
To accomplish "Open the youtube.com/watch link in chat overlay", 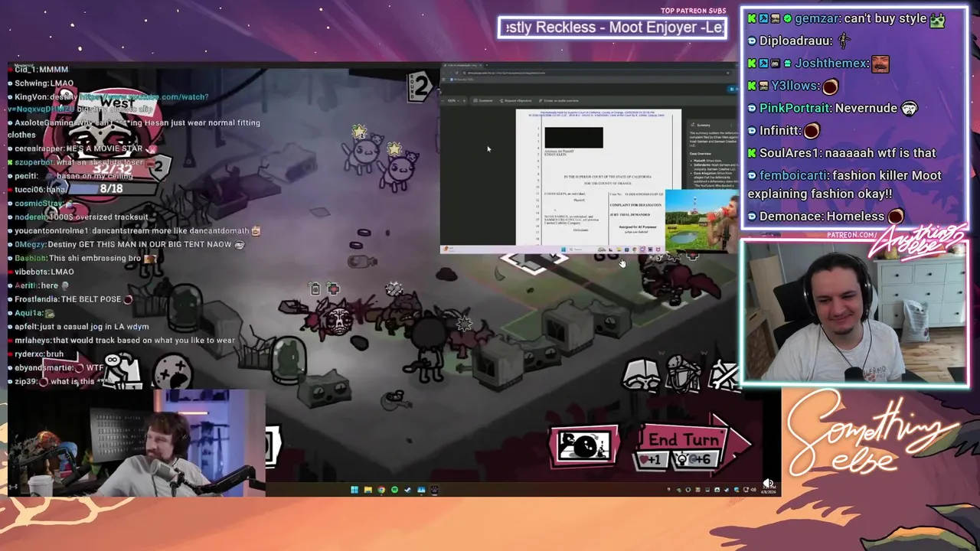I will [x=142, y=97].
